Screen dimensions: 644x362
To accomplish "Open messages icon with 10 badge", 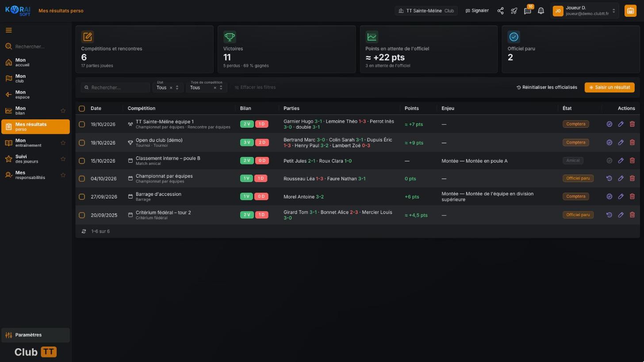I will pyautogui.click(x=527, y=11).
